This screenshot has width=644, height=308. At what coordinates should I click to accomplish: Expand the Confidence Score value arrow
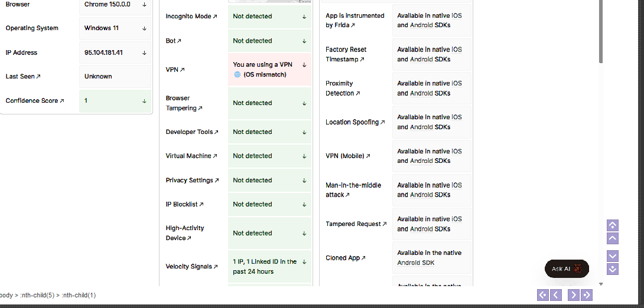pyautogui.click(x=144, y=101)
